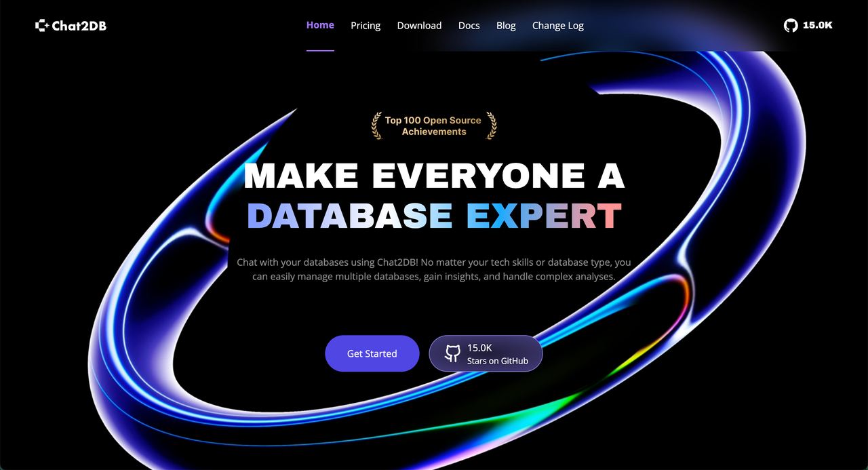
Task: Go to the Download page
Action: point(419,25)
